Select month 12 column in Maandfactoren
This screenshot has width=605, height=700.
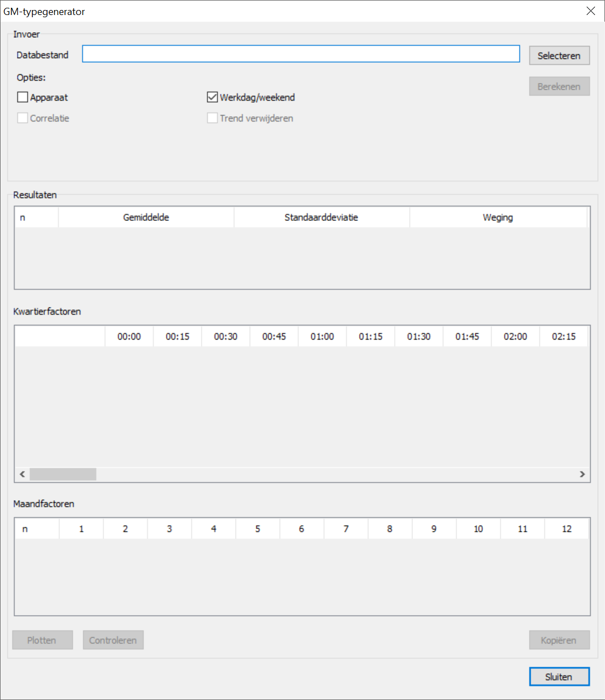(567, 529)
